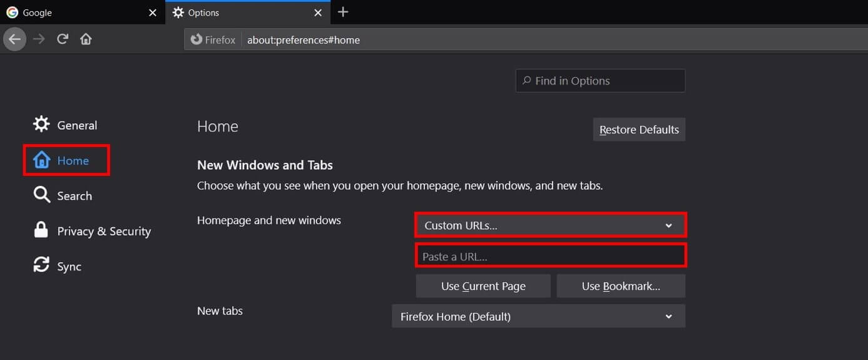This screenshot has width=868, height=360.
Task: Open the New tabs Firefox Home dropdown
Action: (x=538, y=316)
